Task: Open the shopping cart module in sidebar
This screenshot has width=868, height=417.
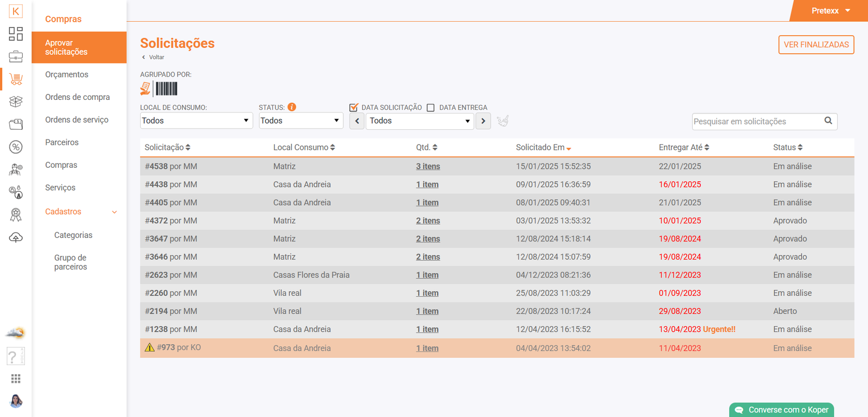Action: [16, 79]
